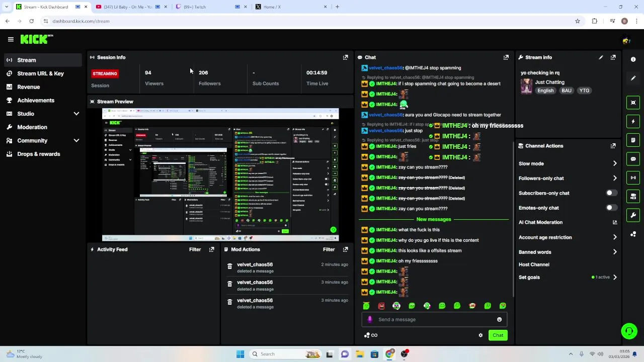
Task: Toggle the lightning bolt activity icon in the right sidebar
Action: pos(633,121)
